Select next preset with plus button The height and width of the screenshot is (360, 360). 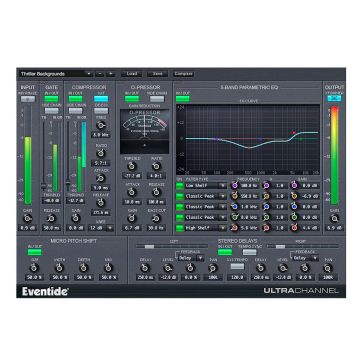[x=111, y=74]
